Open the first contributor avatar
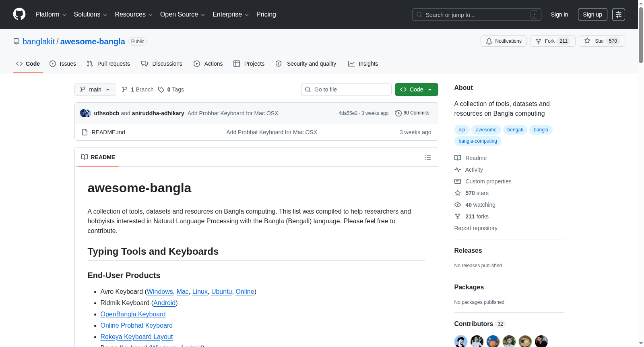The image size is (644, 347). [x=461, y=341]
